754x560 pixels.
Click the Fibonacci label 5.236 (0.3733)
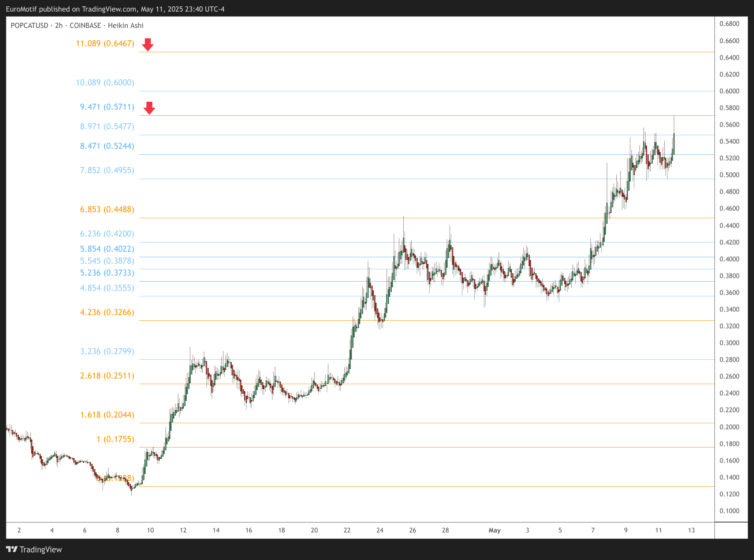coord(107,273)
